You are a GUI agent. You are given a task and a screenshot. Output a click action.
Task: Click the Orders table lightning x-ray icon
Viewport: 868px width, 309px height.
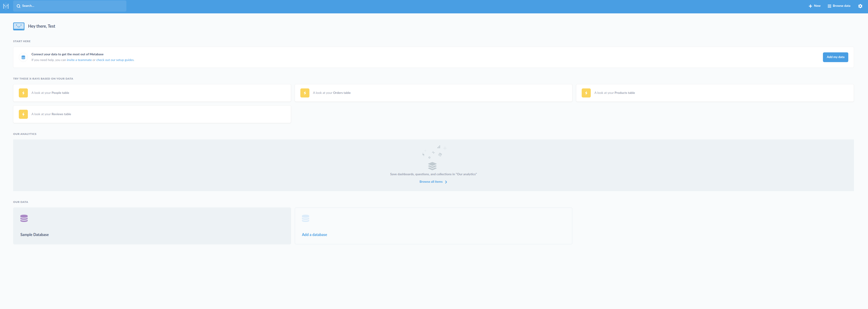[x=305, y=93]
